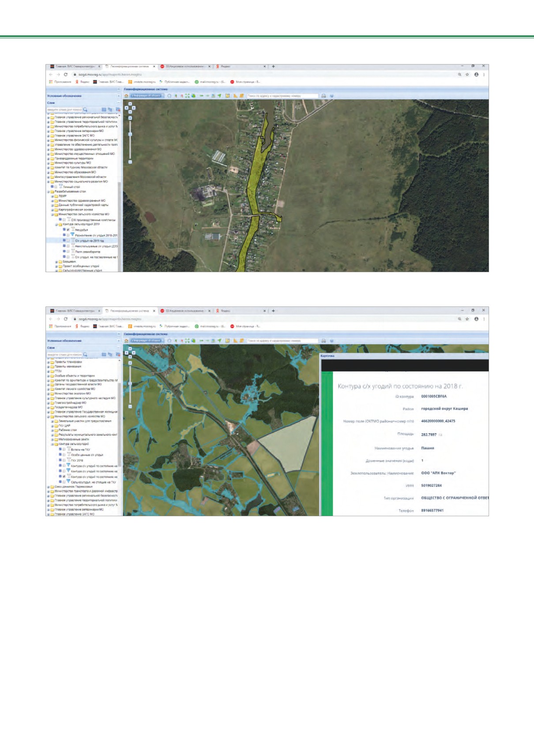Viewport: 534px width, 756px height.
Task: Open the mail.mosreg.ru bookmark in the lower browser
Action: (210, 326)
